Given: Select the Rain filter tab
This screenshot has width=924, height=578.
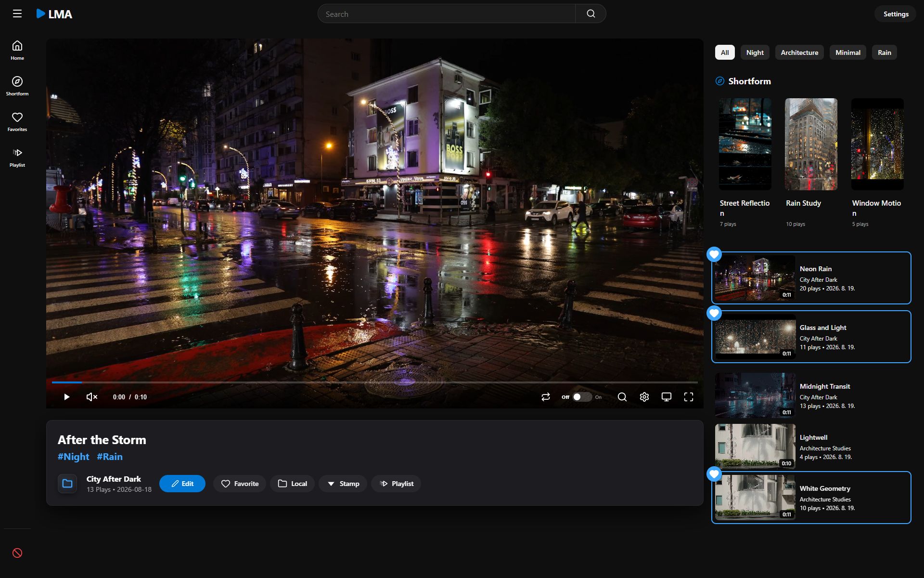Looking at the screenshot, I should [884, 53].
